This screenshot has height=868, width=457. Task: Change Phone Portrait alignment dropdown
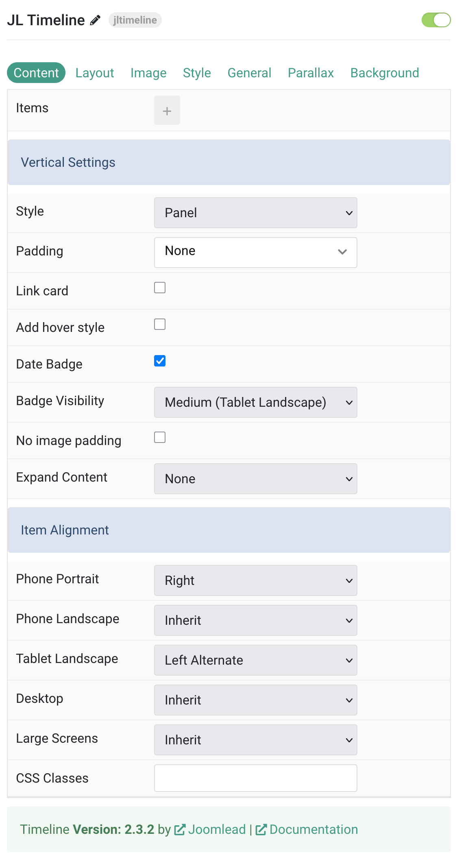point(256,580)
